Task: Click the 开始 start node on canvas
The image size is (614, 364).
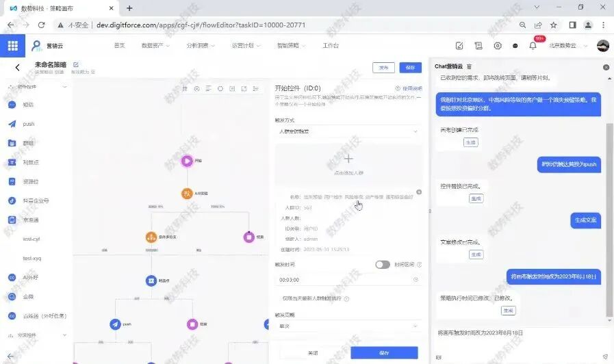Action: tap(187, 161)
